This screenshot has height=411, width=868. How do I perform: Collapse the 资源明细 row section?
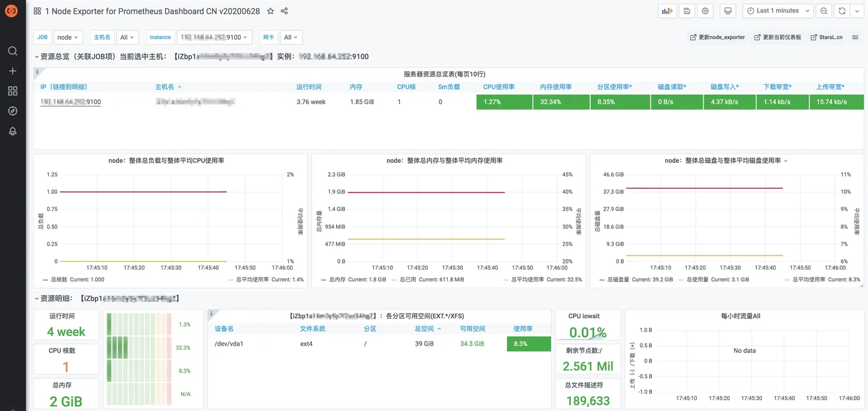[37, 299]
